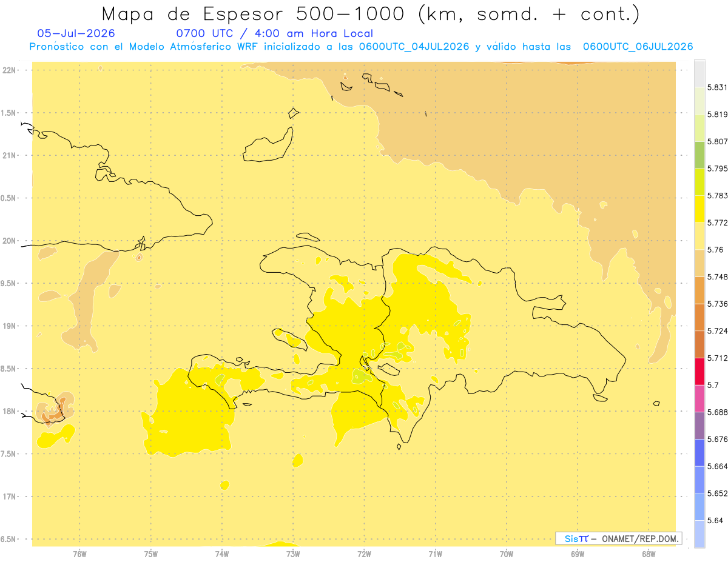Click the 74W longitude label
This screenshot has height=562, width=728.
[x=222, y=554]
